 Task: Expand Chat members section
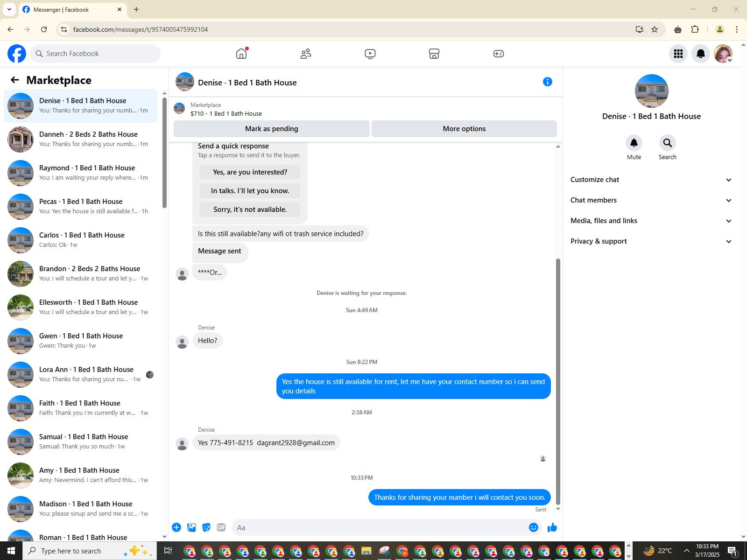click(651, 200)
